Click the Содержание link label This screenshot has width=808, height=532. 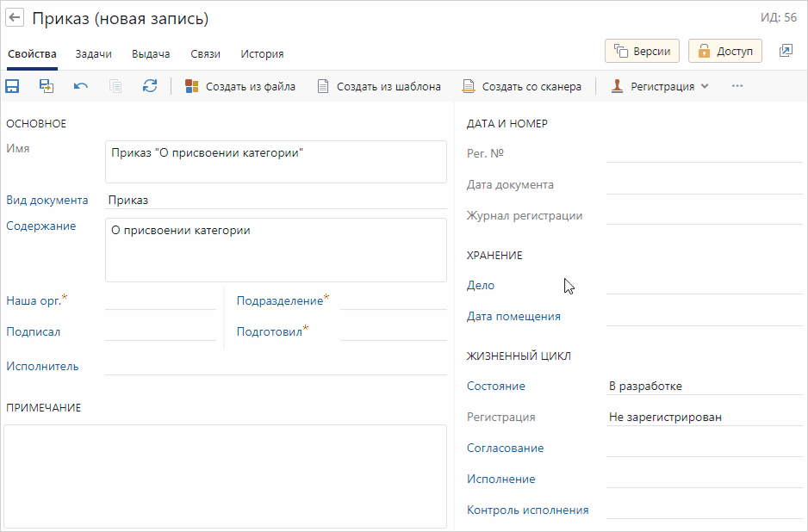(40, 226)
